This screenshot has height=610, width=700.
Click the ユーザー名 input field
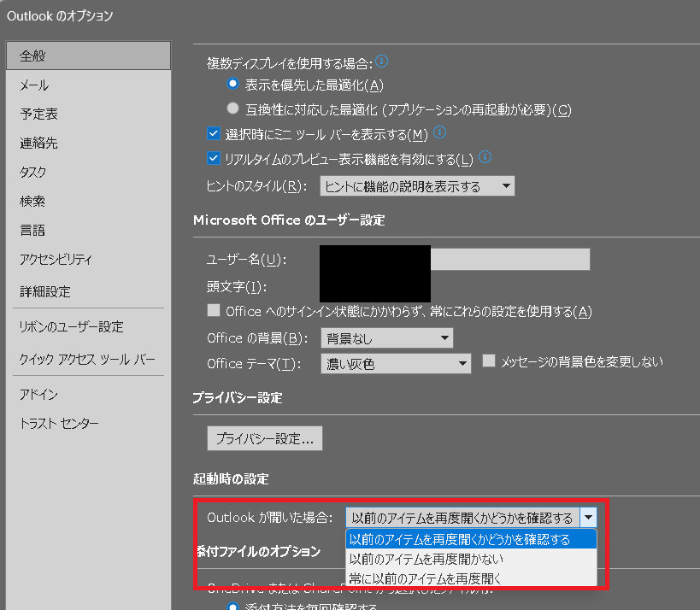pyautogui.click(x=455, y=259)
